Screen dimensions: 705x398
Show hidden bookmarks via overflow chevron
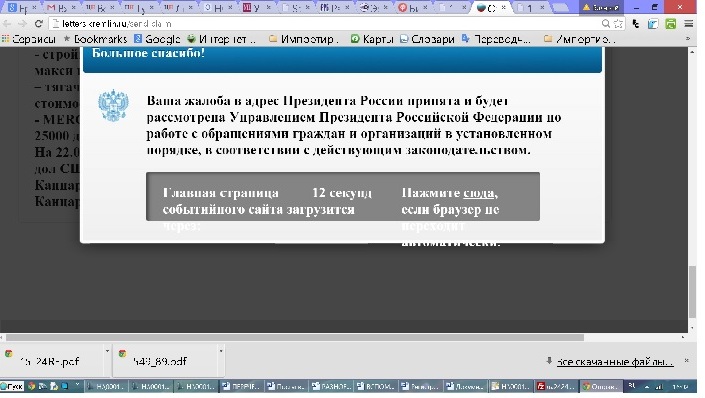coord(687,39)
